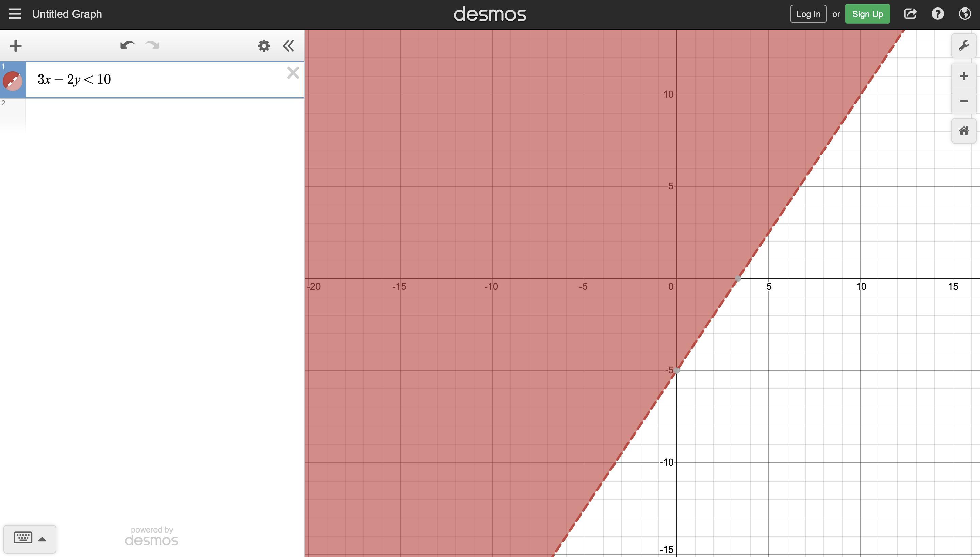Open the hamburger menu for graphs
This screenshot has width=980, height=557.
point(15,14)
